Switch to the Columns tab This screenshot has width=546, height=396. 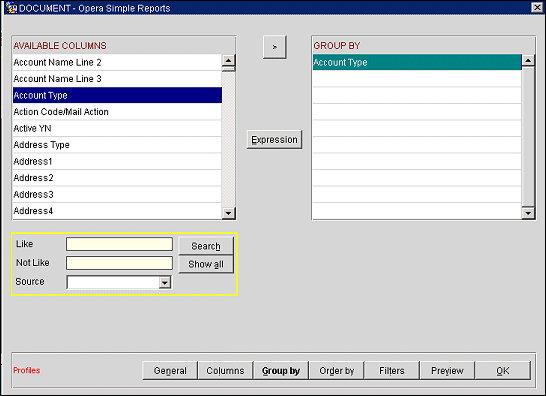[225, 371]
